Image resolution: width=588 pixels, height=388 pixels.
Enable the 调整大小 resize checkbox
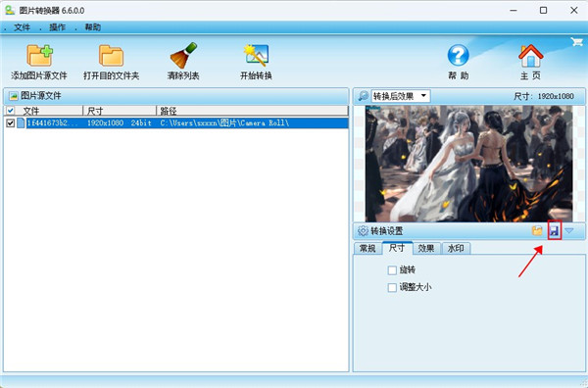[392, 287]
